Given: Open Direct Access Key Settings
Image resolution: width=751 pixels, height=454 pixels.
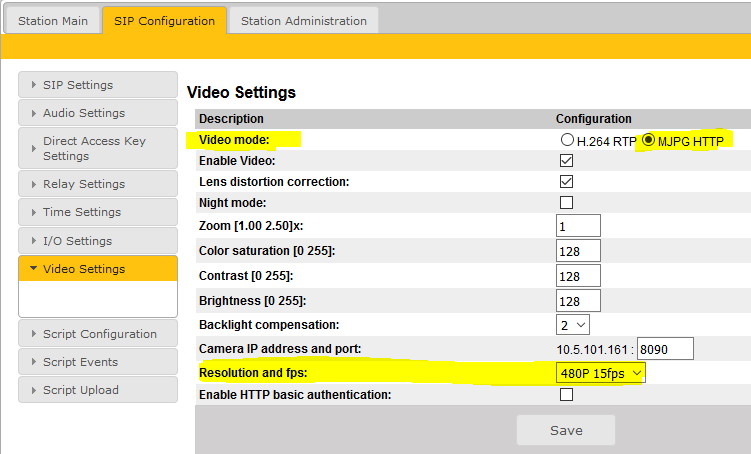Looking at the screenshot, I should click(97, 148).
